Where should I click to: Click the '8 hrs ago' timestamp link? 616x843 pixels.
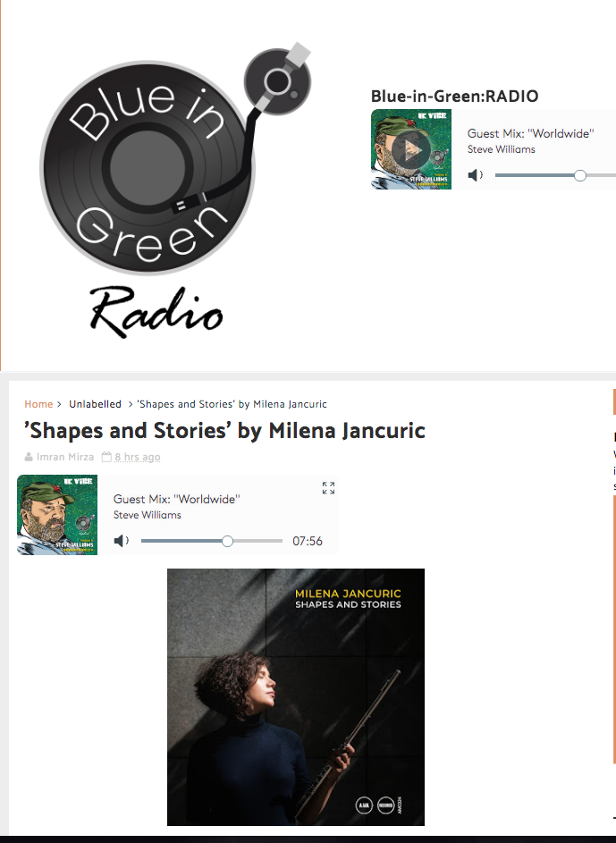click(x=137, y=457)
